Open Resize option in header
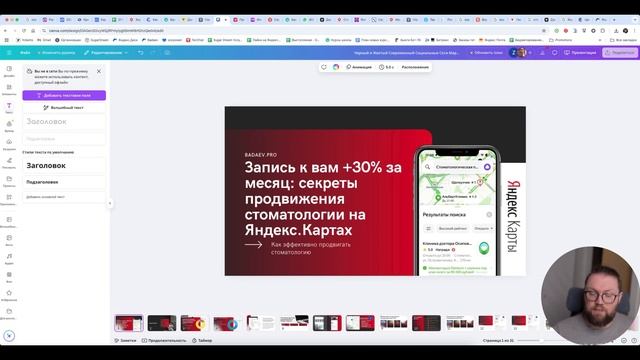640x360 pixels. [x=56, y=53]
